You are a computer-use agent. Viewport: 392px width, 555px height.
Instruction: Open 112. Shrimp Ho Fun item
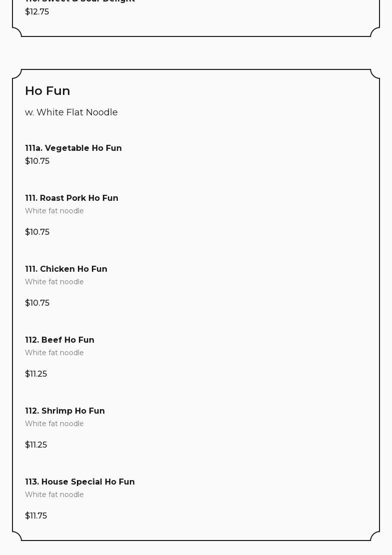coord(65,411)
